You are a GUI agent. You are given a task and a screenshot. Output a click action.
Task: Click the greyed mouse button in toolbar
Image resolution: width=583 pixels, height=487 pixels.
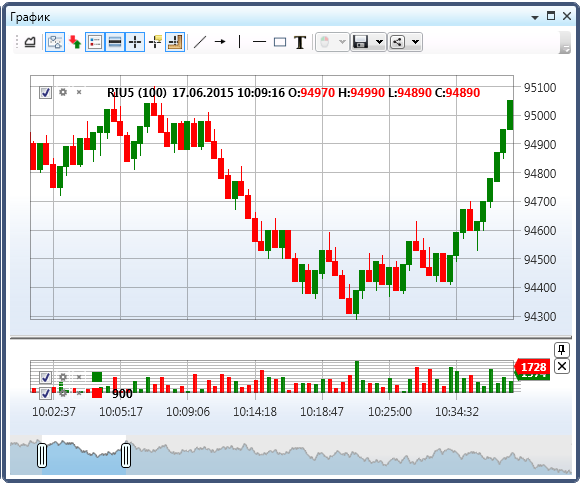coord(325,42)
